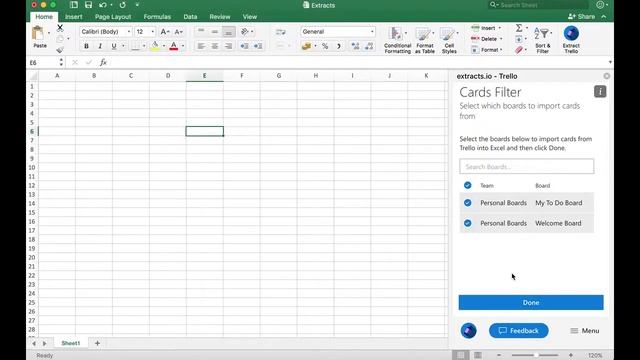The width and height of the screenshot is (640, 360).
Task: Increase the indent
Action: [258, 46]
